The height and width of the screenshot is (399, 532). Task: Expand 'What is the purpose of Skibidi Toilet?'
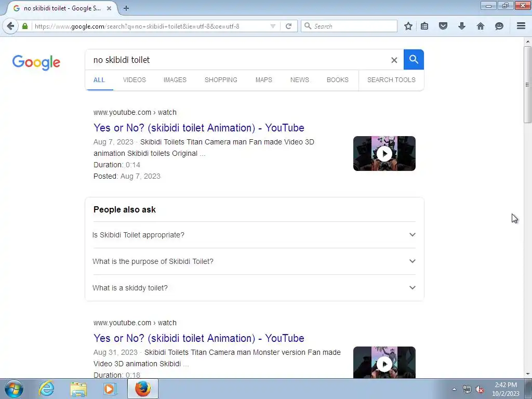pos(254,261)
